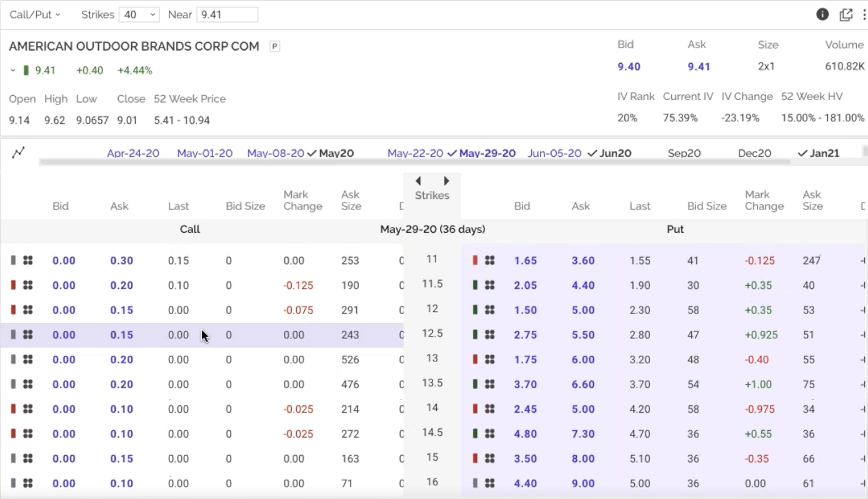The height and width of the screenshot is (499, 868).
Task: Click the 2.75 bid for 12.5 put
Action: 525,335
